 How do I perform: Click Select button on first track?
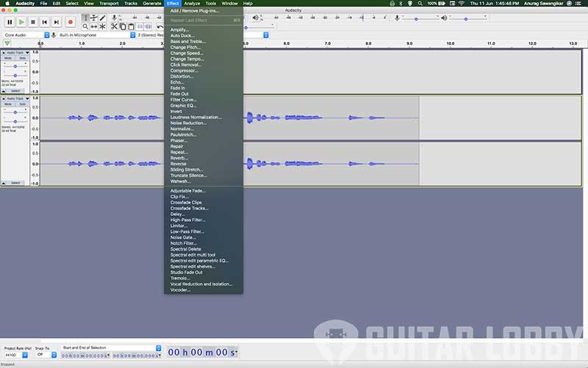15,91
